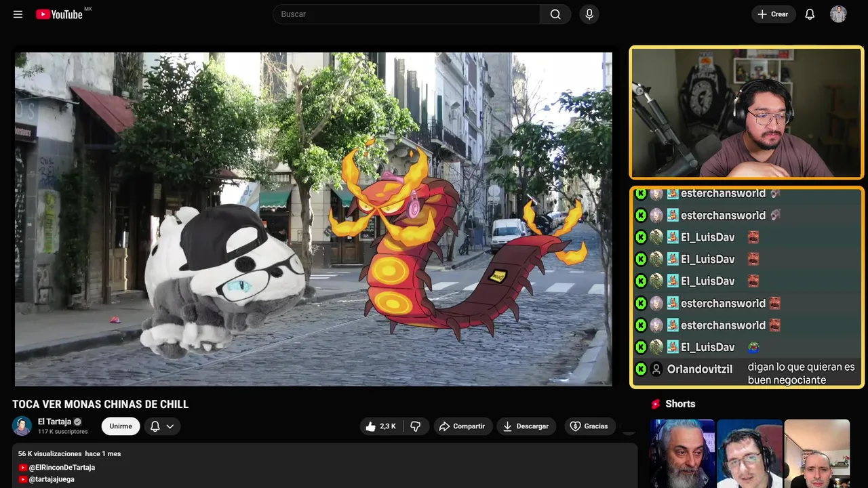Image resolution: width=868 pixels, height=488 pixels.
Task: Open the Compartir share dialog
Action: click(463, 426)
